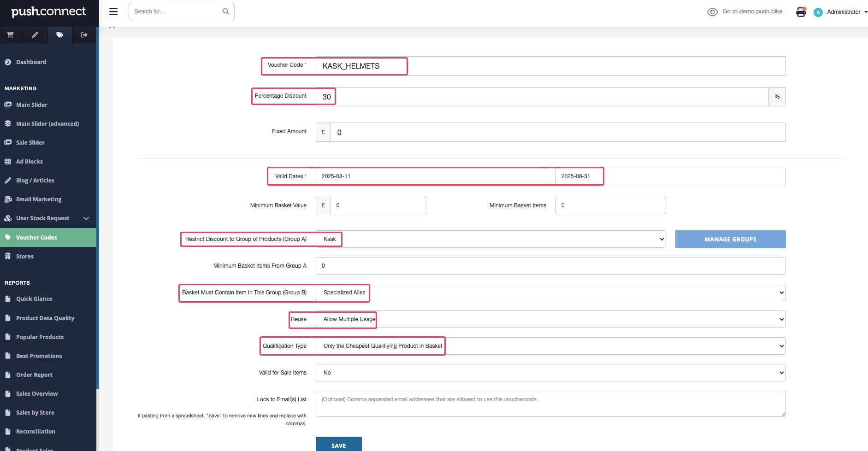The image size is (868, 451).
Task: Click the shopping cart icon tab
Action: pos(10,35)
